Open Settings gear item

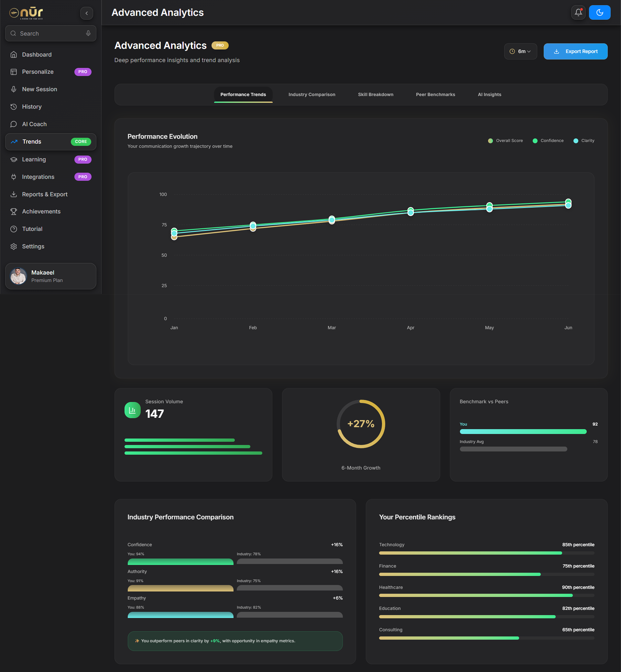click(33, 246)
